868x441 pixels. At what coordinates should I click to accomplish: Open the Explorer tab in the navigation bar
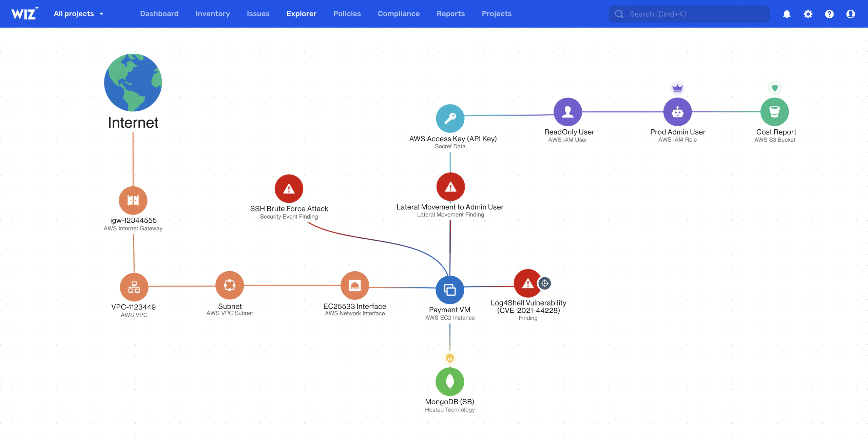pyautogui.click(x=301, y=14)
